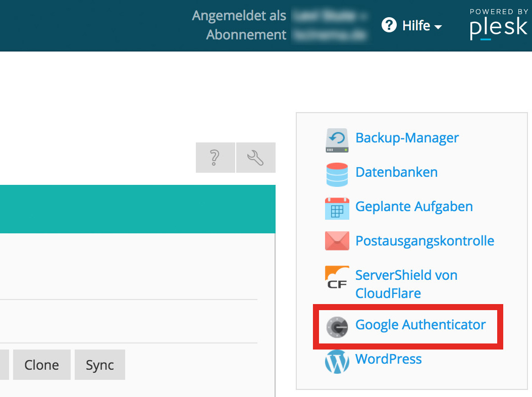Click the CloudFlare CF cloud icon

(337, 278)
